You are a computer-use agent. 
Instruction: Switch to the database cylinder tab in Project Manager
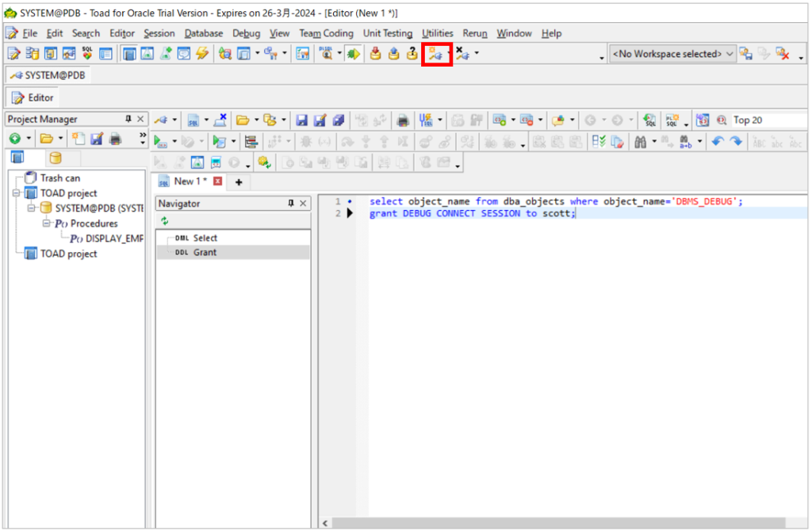(56, 158)
